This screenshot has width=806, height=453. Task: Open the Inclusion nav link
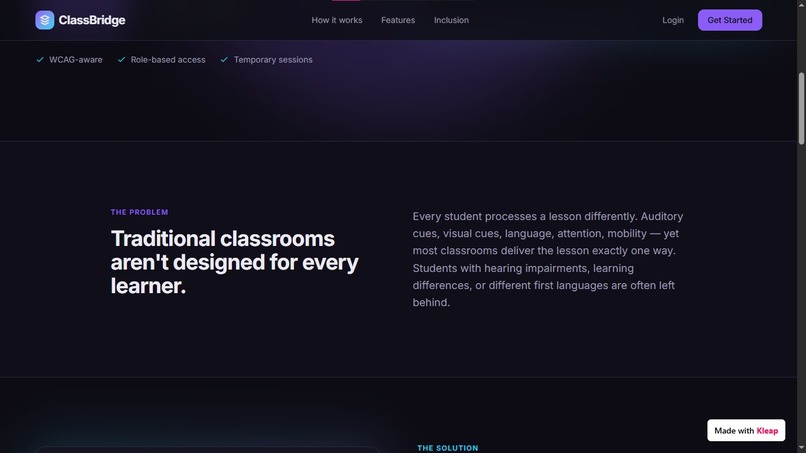(451, 20)
